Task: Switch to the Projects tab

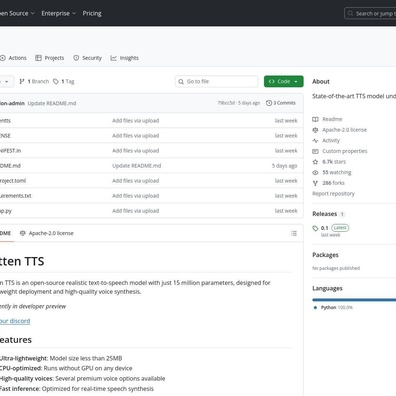Action: [50, 58]
